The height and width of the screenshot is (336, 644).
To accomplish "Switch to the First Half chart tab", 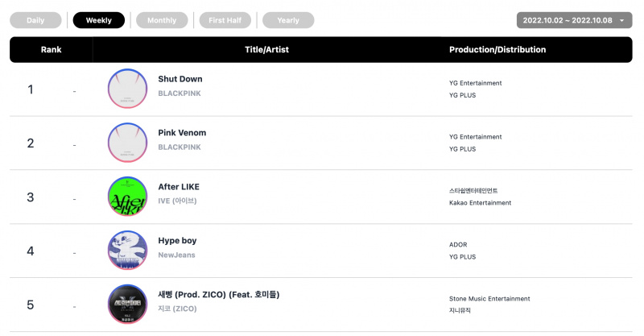I will tap(225, 20).
